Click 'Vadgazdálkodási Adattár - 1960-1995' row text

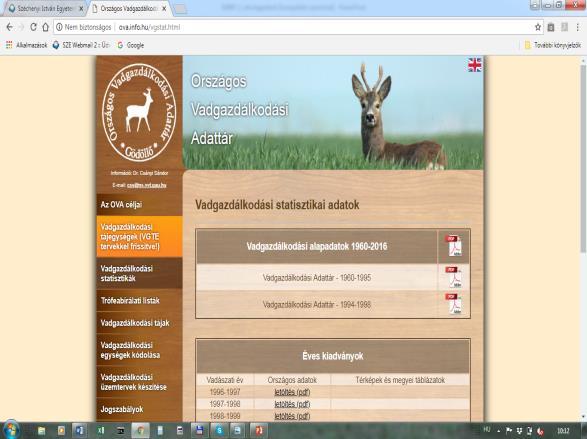(x=317, y=278)
